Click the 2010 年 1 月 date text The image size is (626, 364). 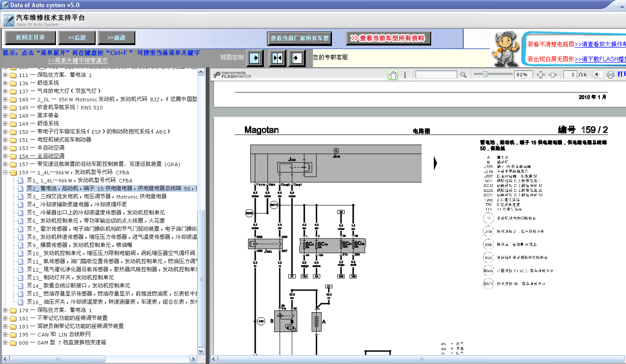click(593, 97)
